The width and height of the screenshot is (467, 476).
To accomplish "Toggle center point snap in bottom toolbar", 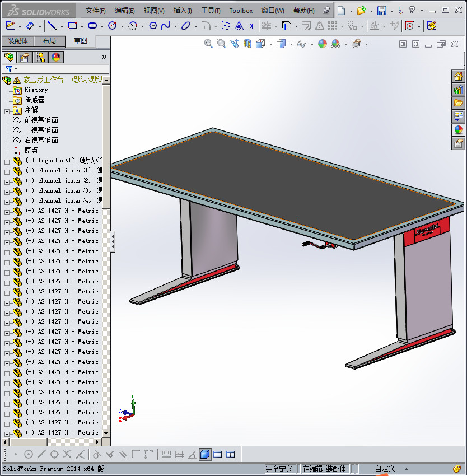I will pos(28,455).
